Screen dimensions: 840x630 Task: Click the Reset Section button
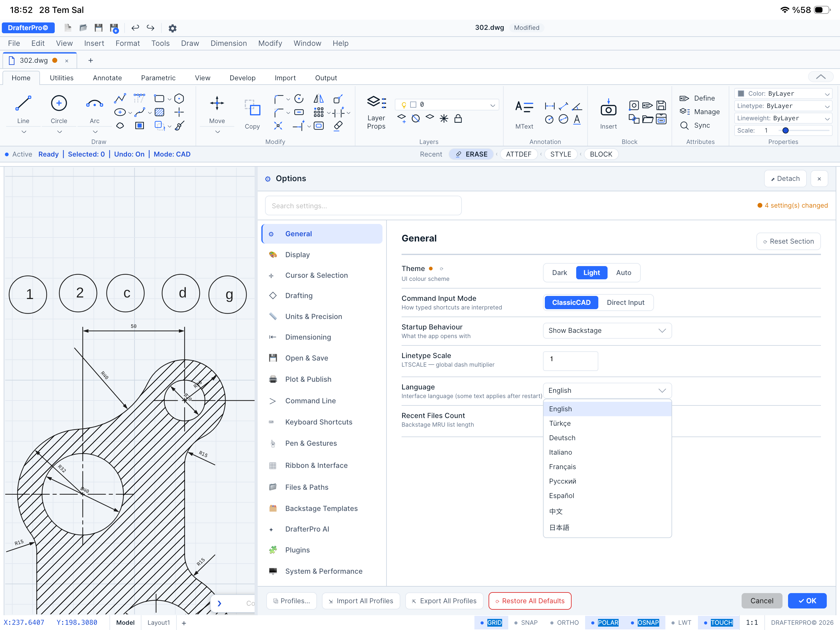[x=788, y=241]
